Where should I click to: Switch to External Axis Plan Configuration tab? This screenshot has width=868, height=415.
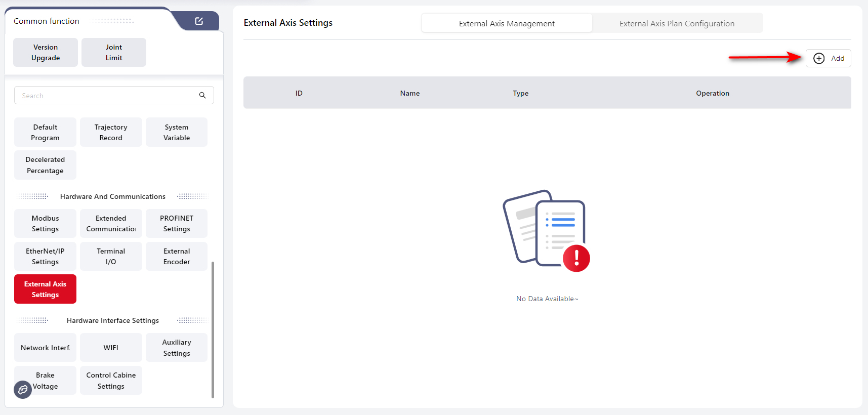tap(677, 23)
